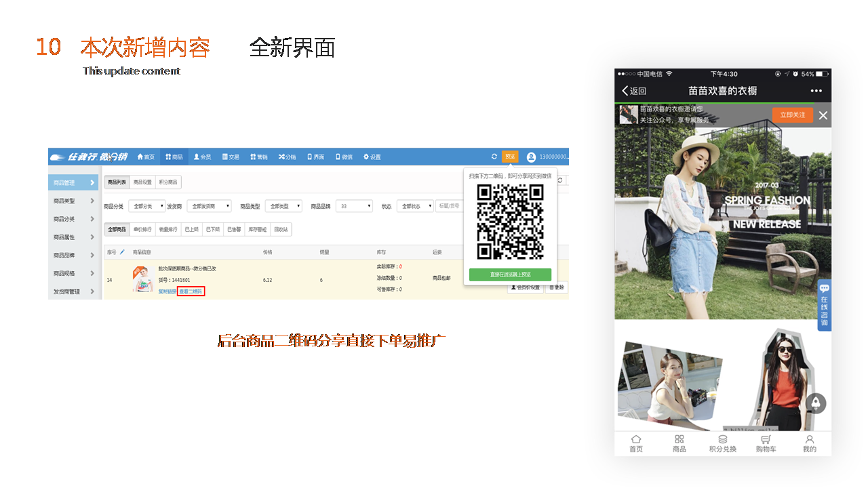Switch to the 已上架 tab

(192, 230)
